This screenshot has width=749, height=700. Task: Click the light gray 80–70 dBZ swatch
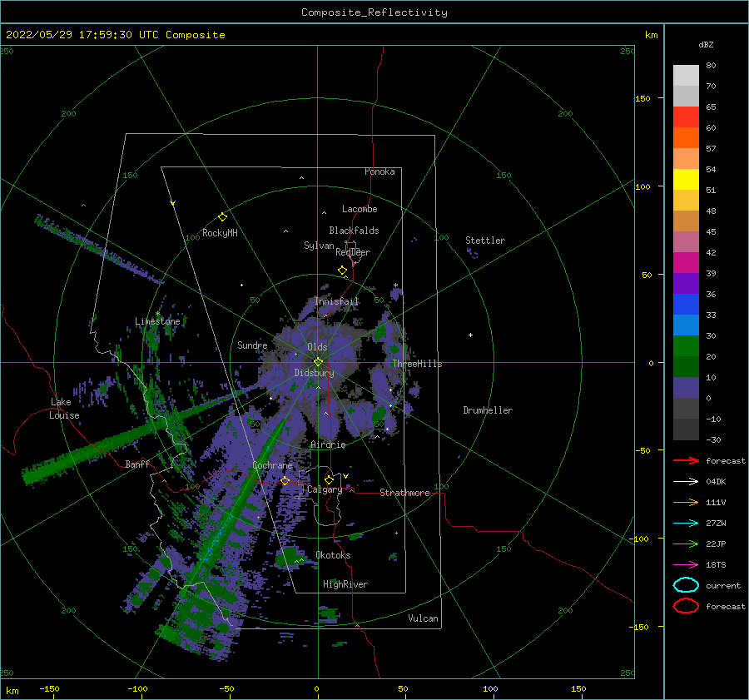point(686,76)
